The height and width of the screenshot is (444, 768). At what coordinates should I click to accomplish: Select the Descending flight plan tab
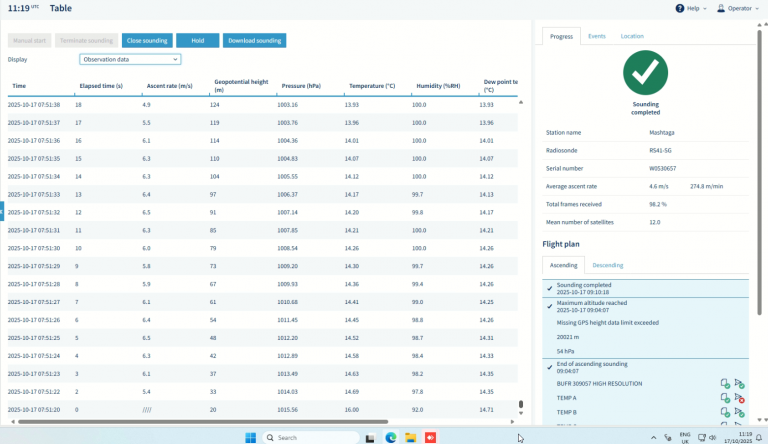click(x=607, y=265)
